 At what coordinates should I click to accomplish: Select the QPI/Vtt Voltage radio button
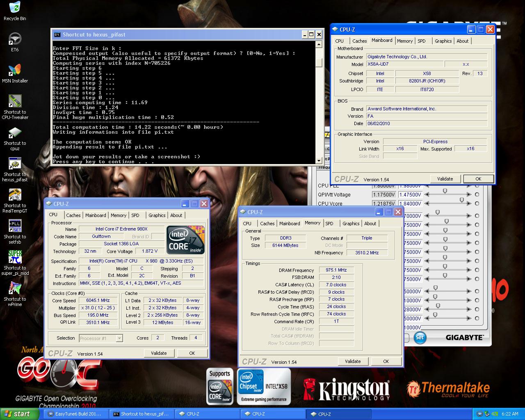point(477,194)
